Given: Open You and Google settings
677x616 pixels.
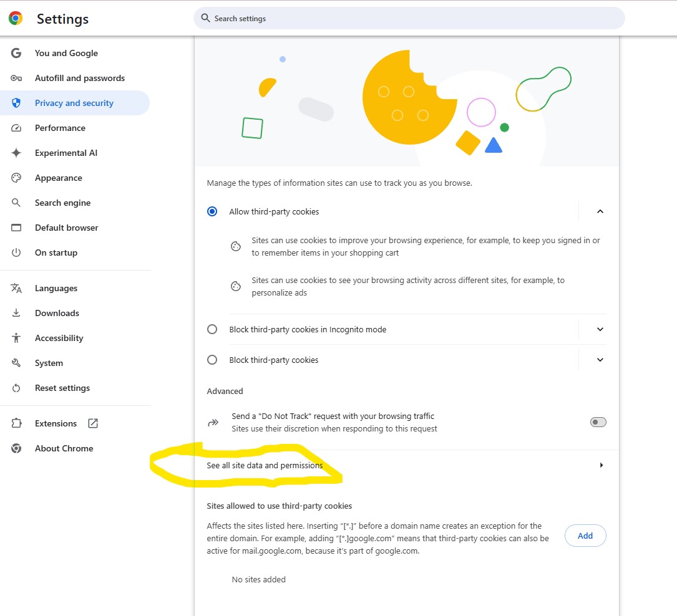Looking at the screenshot, I should pyautogui.click(x=75, y=53).
